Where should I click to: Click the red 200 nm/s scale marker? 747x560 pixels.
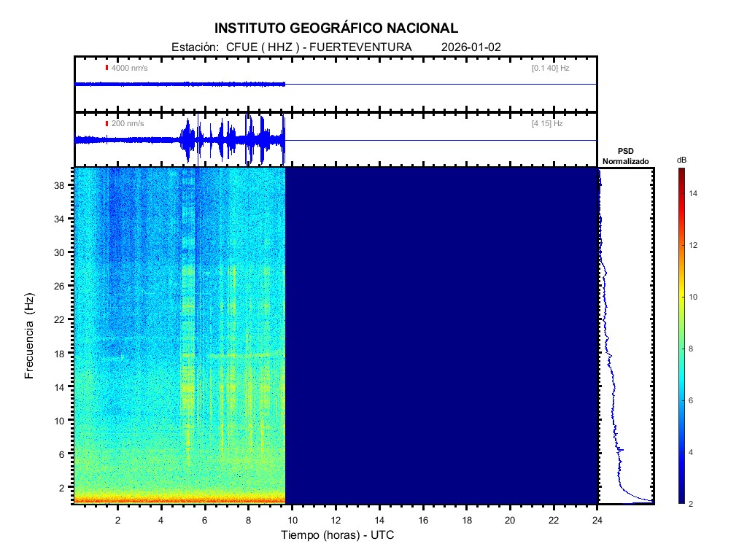[x=107, y=124]
